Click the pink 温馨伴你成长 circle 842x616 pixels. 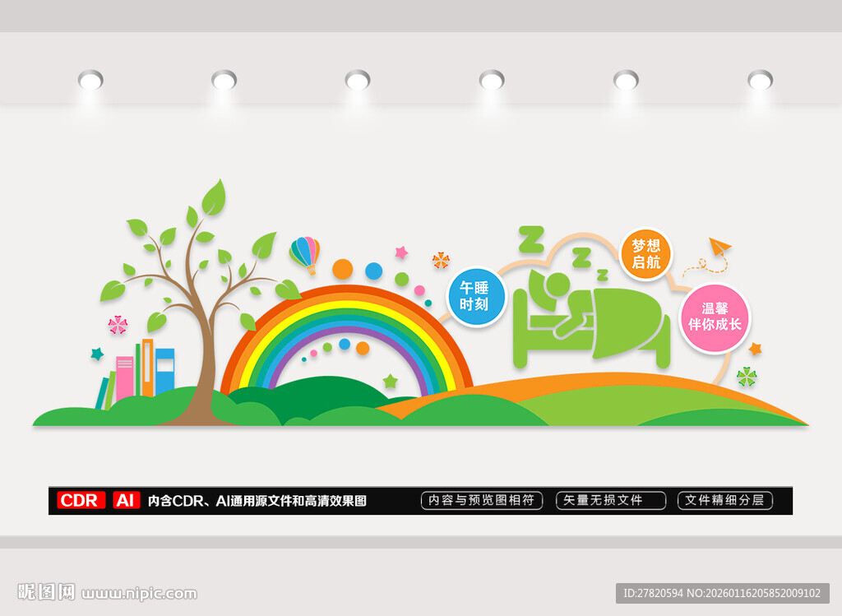[715, 317]
